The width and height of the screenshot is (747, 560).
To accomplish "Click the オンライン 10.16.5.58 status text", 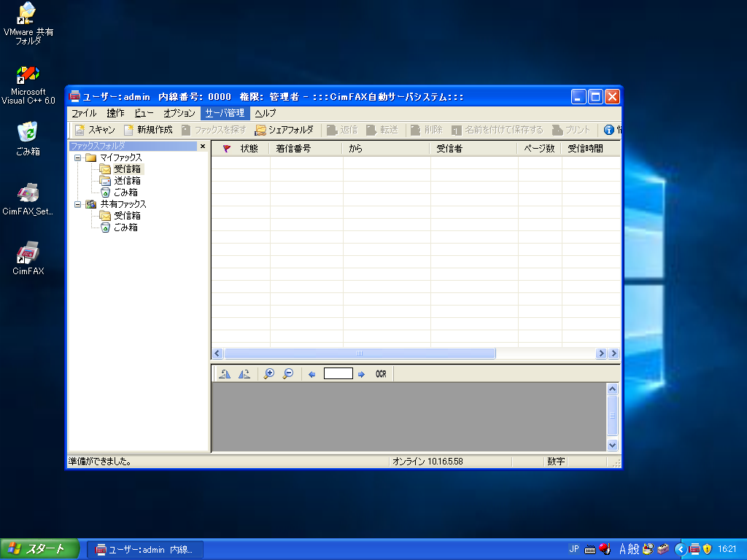I will 427,462.
